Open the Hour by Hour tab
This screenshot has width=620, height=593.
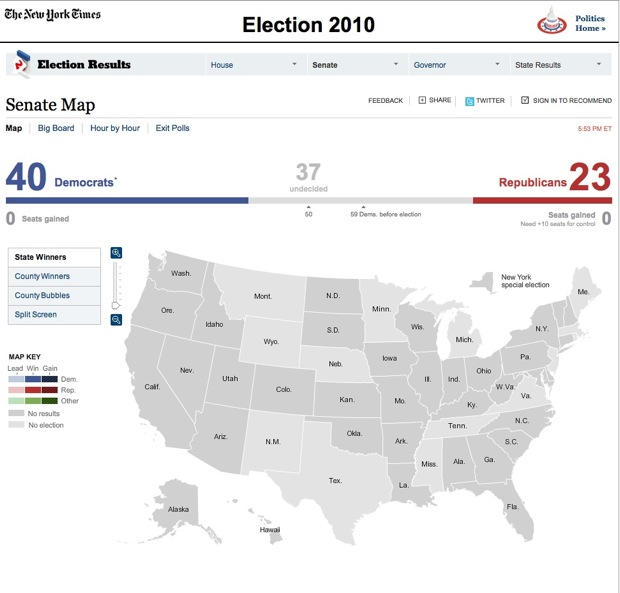click(115, 128)
